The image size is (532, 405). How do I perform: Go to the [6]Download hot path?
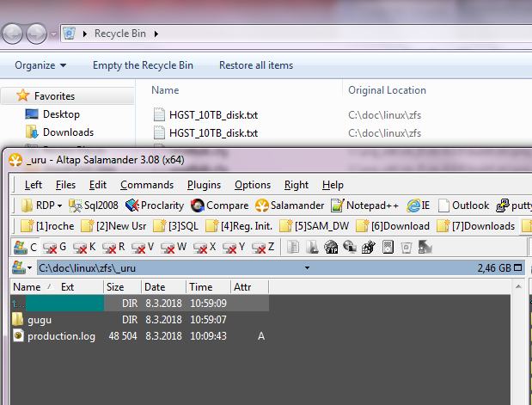393,226
